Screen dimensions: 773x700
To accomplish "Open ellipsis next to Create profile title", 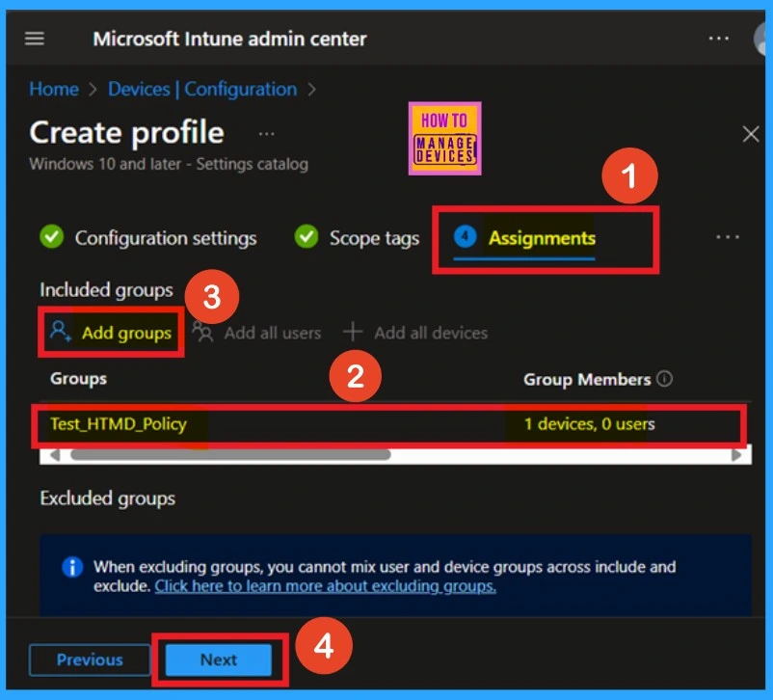I will coord(267,134).
